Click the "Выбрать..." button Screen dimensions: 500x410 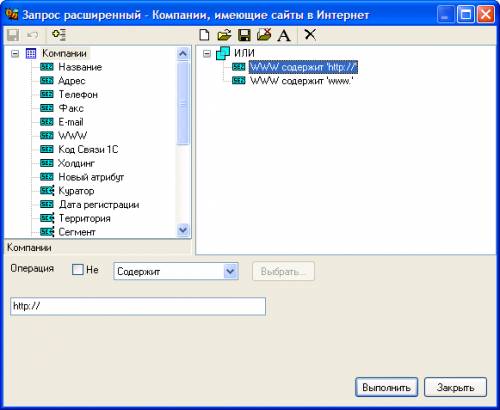click(x=283, y=272)
